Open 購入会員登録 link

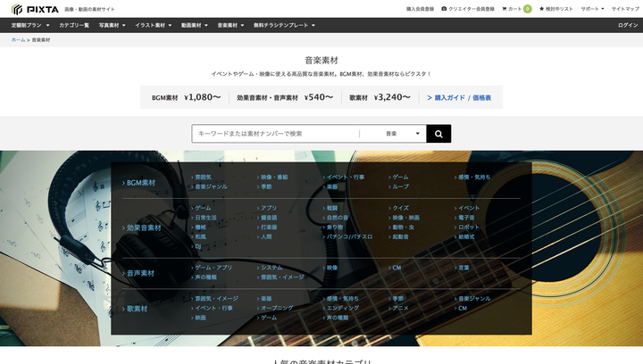coord(420,9)
